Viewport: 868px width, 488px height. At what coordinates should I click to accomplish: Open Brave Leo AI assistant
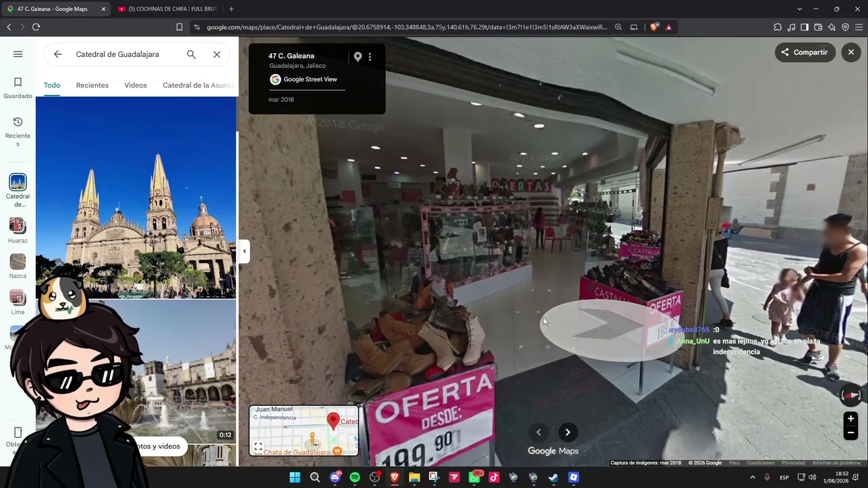pyautogui.click(x=831, y=27)
